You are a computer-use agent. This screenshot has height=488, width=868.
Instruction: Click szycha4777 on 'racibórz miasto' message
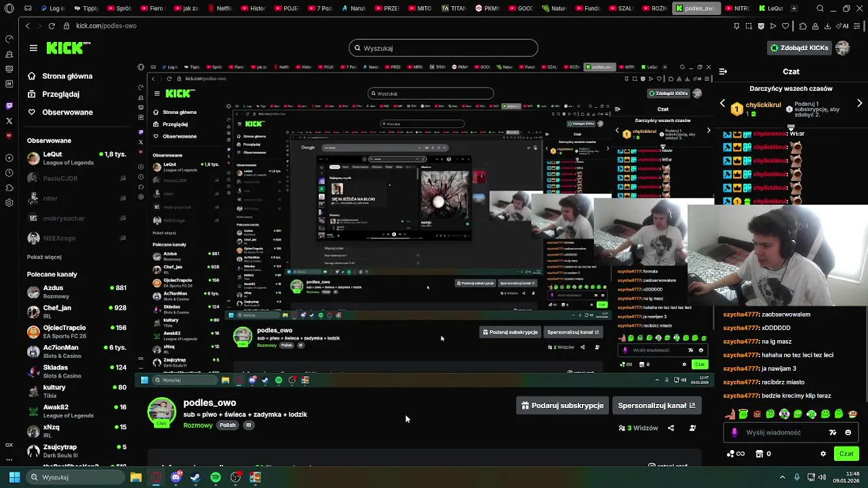pos(741,382)
